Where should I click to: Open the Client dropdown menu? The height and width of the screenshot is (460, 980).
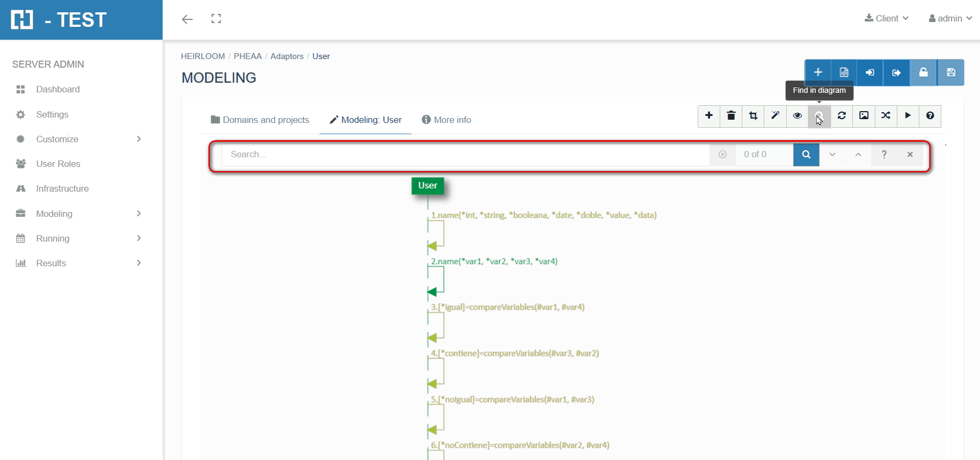(x=887, y=18)
